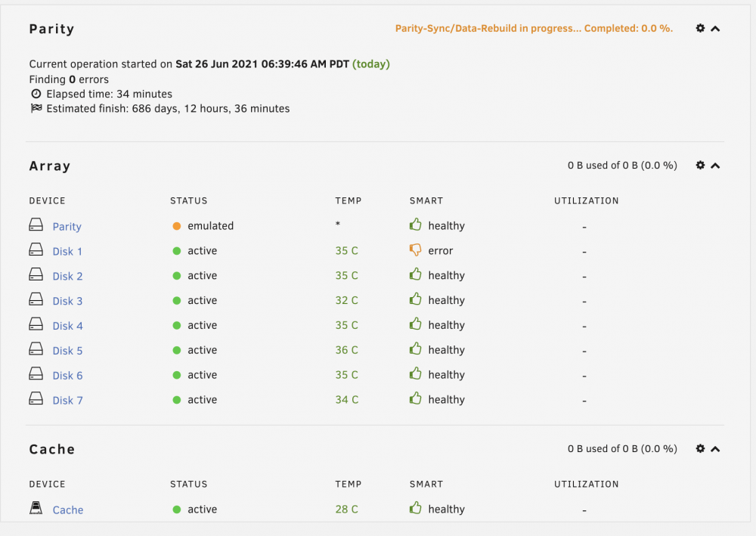Open the Cache section settings gear
The width and height of the screenshot is (756, 536).
[x=700, y=449]
